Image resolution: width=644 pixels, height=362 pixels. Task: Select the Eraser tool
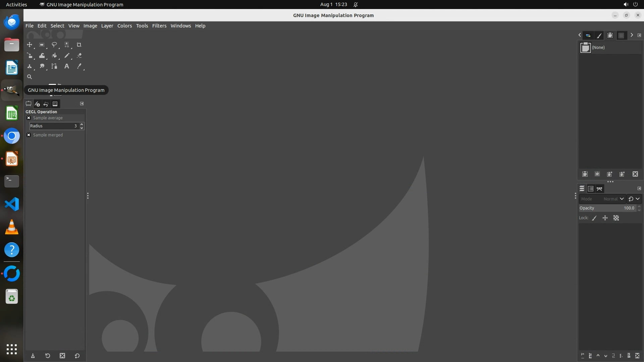(x=79, y=56)
